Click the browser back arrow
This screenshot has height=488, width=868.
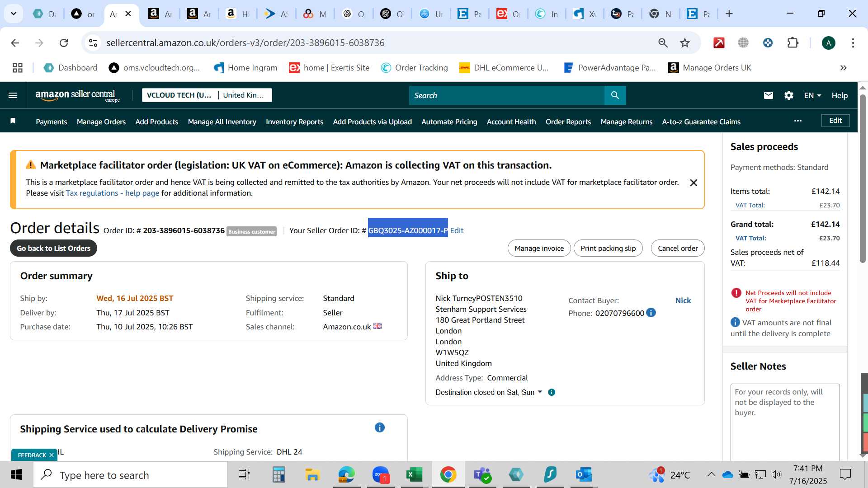(x=15, y=43)
